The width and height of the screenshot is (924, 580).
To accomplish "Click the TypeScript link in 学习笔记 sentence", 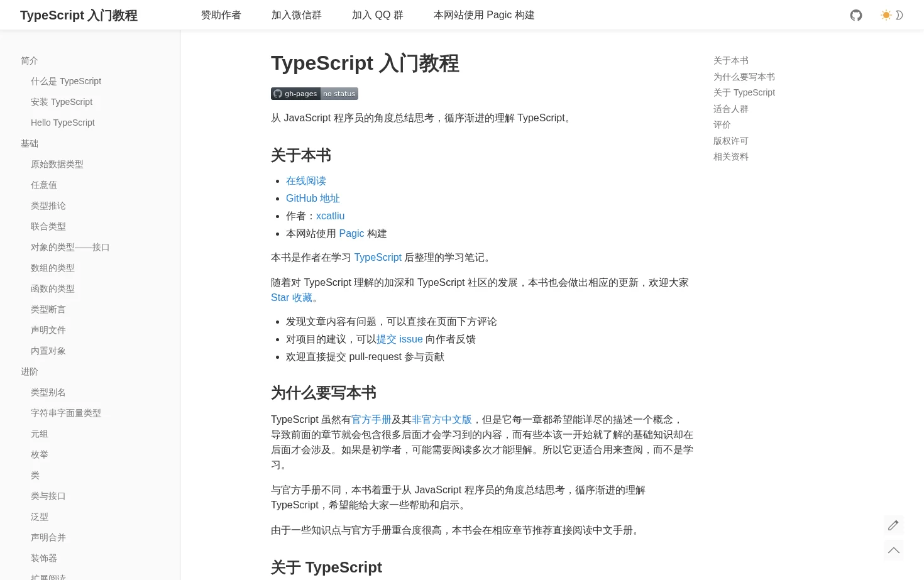I will click(378, 258).
